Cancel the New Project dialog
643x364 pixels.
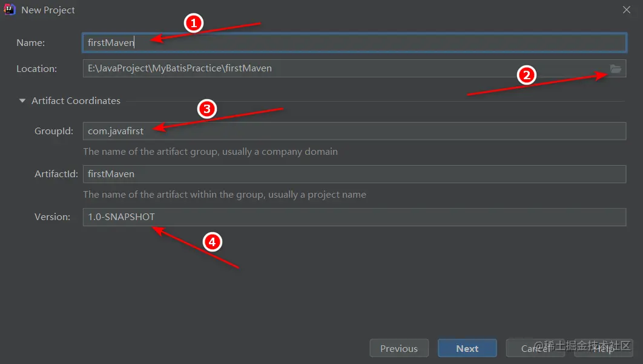pos(535,348)
